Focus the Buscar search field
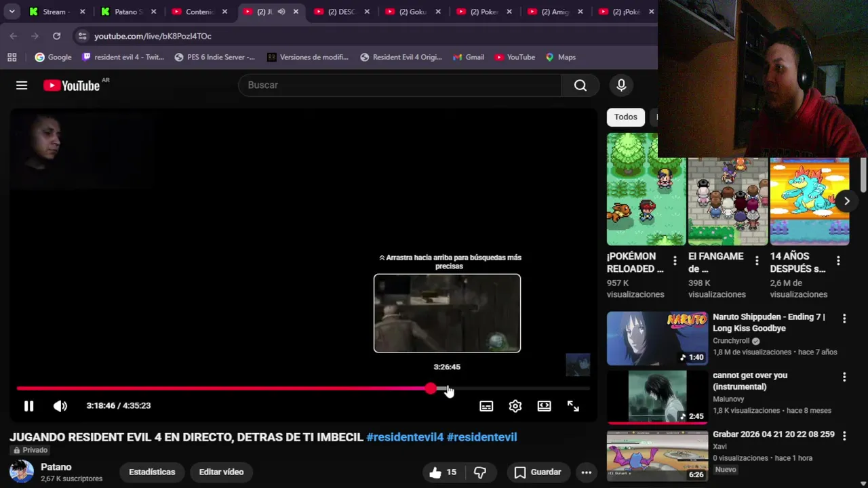Viewport: 868px width, 488px height. [400, 85]
